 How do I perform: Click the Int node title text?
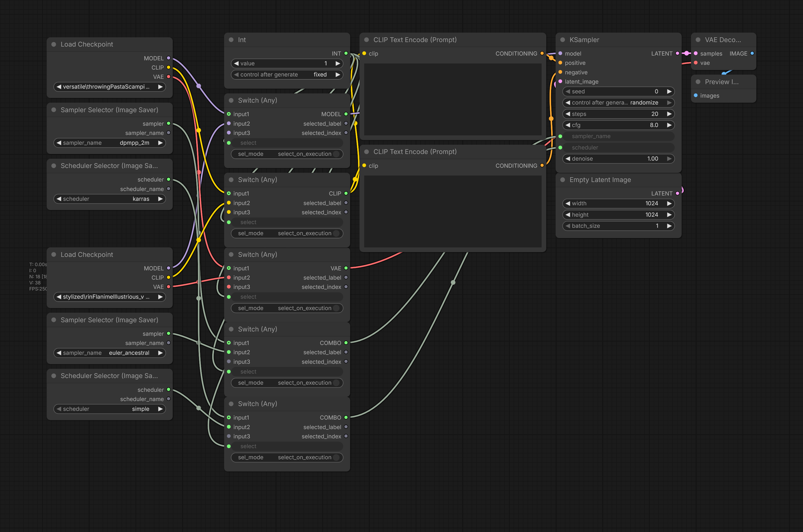pos(242,40)
